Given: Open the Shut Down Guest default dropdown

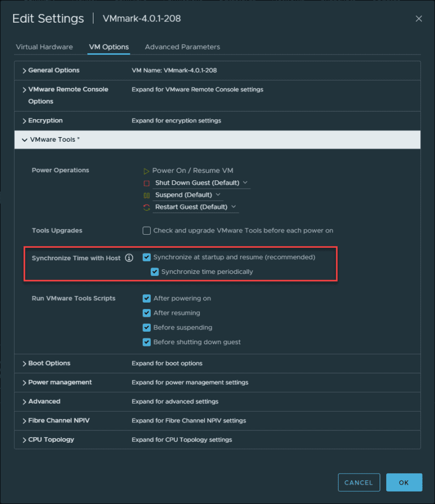Looking at the screenshot, I should coord(245,183).
